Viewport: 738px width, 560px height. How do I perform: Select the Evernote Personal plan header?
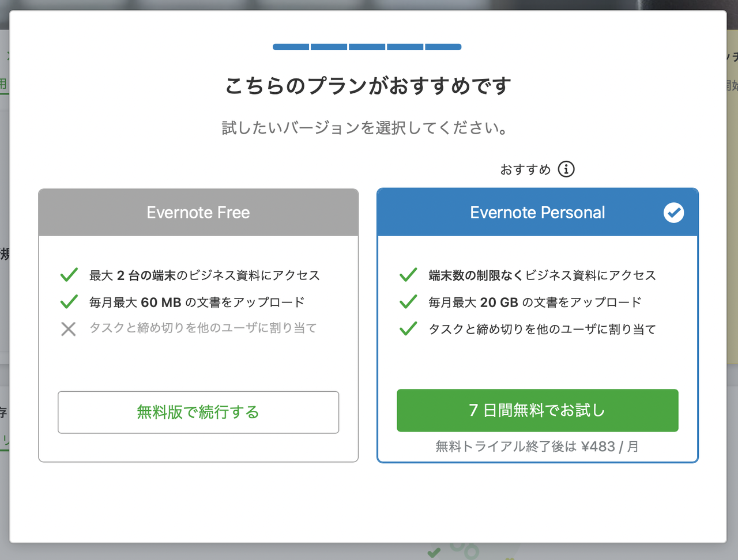pos(537,213)
